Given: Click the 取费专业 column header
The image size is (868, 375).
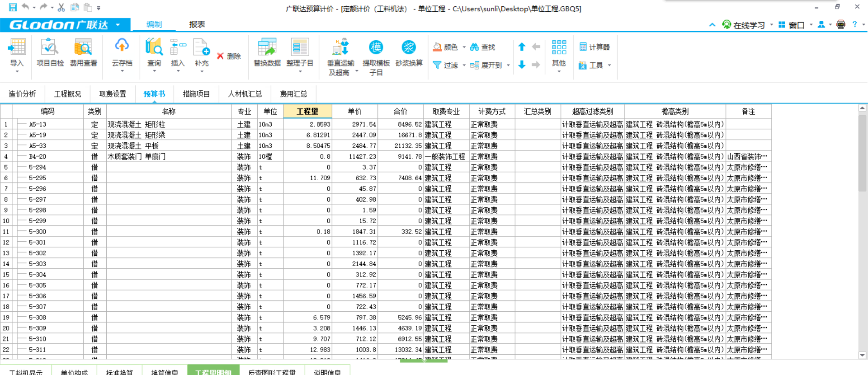Looking at the screenshot, I should [446, 111].
